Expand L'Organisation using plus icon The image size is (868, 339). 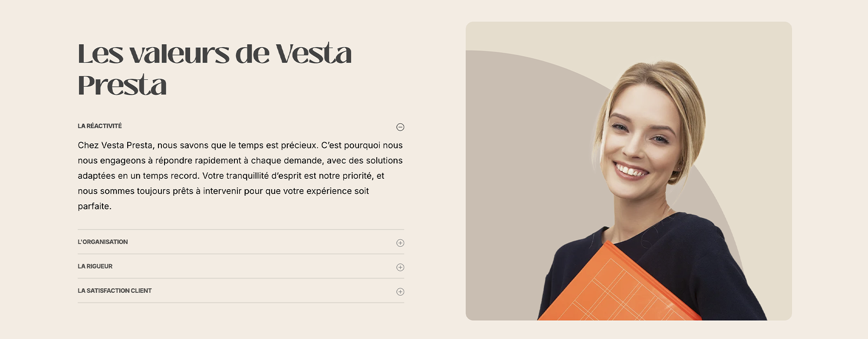pyautogui.click(x=400, y=243)
